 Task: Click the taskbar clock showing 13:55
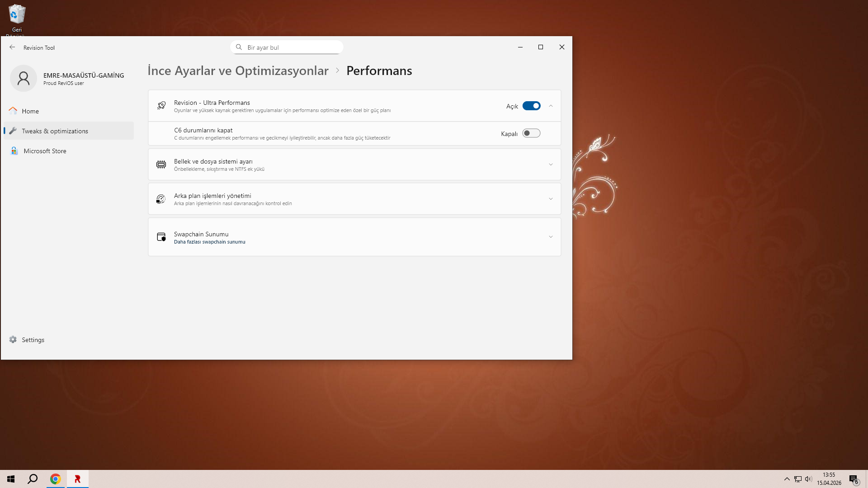(x=829, y=479)
